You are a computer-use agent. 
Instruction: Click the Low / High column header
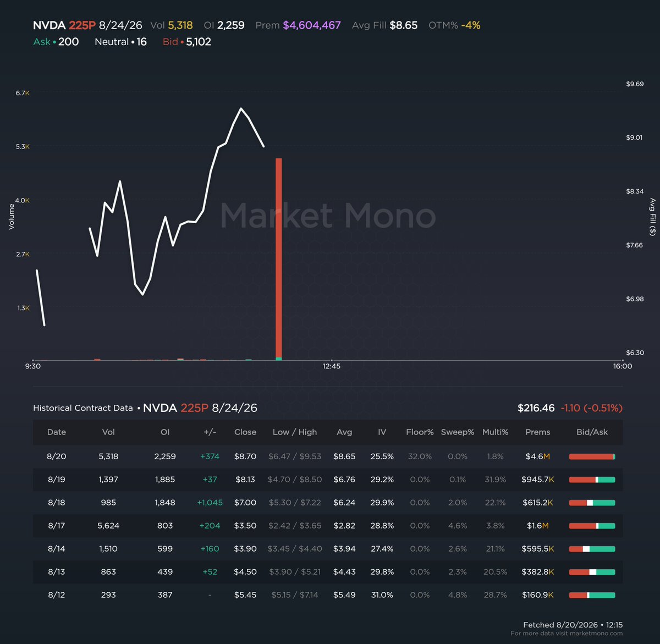pyautogui.click(x=295, y=432)
